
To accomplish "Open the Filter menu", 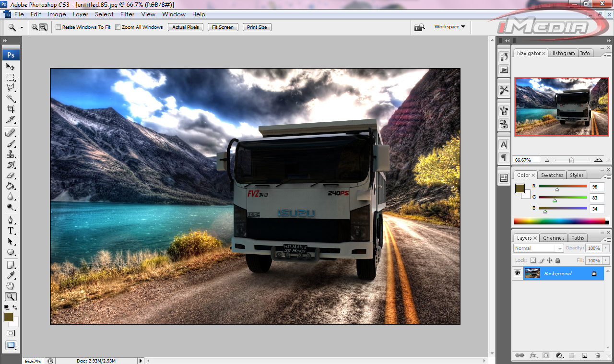I will click(x=127, y=14).
